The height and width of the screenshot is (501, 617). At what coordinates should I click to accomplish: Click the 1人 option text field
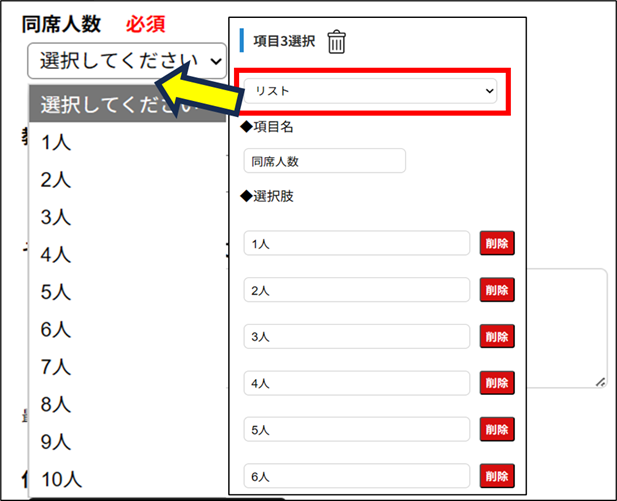click(x=357, y=243)
